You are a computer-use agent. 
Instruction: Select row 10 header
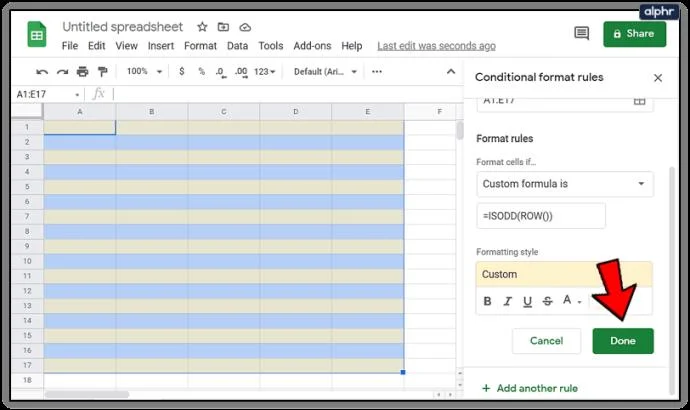pyautogui.click(x=27, y=261)
